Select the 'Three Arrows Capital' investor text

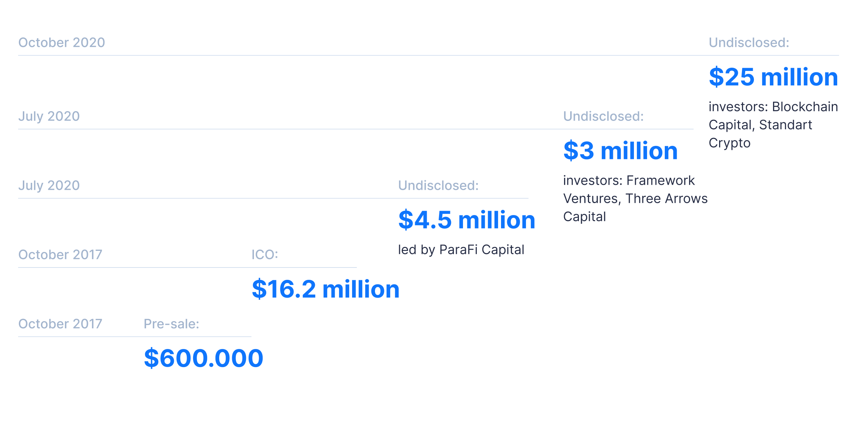click(635, 207)
